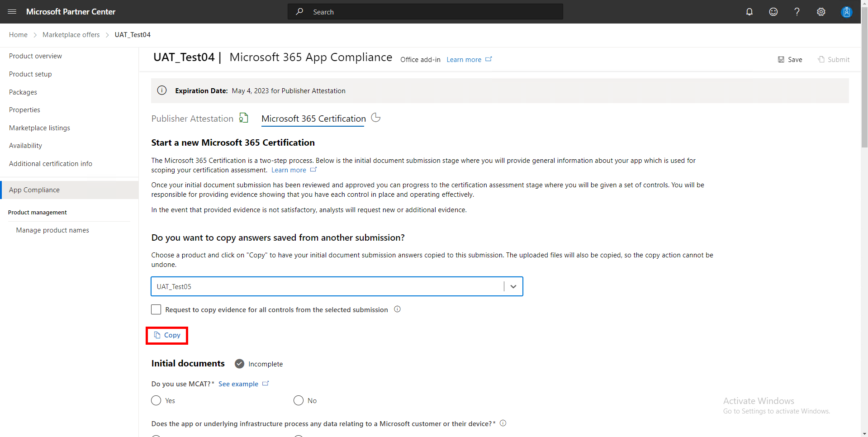Open Additional certification info page
This screenshot has height=437, width=868.
click(x=51, y=164)
